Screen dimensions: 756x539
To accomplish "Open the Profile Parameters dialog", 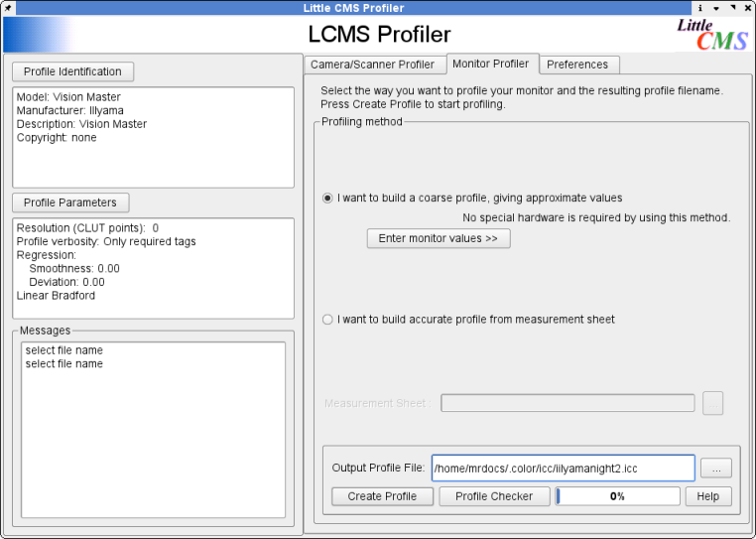I will click(69, 202).
